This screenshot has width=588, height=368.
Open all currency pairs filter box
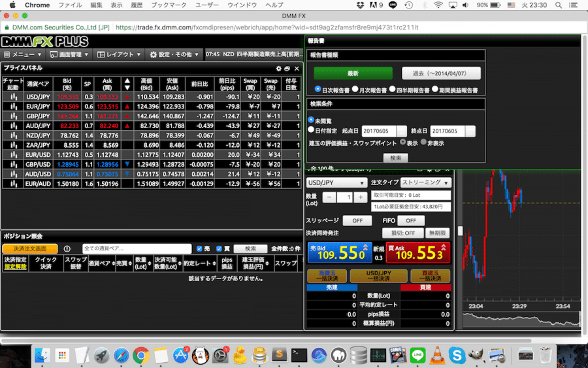tap(137, 248)
